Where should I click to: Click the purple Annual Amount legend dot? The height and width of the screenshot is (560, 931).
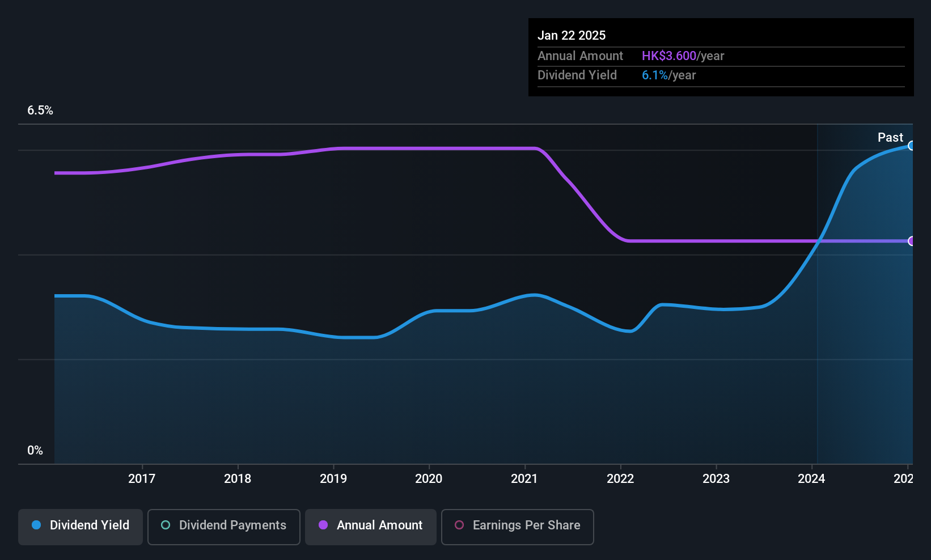point(323,525)
